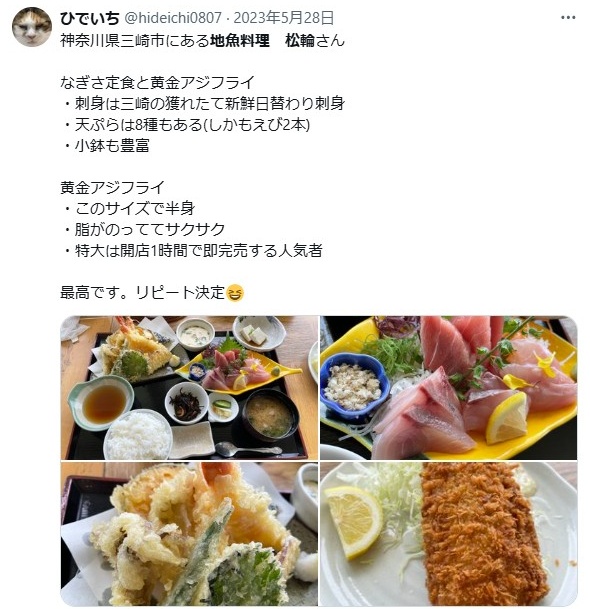View the tempura close-up photo

(x=189, y=534)
